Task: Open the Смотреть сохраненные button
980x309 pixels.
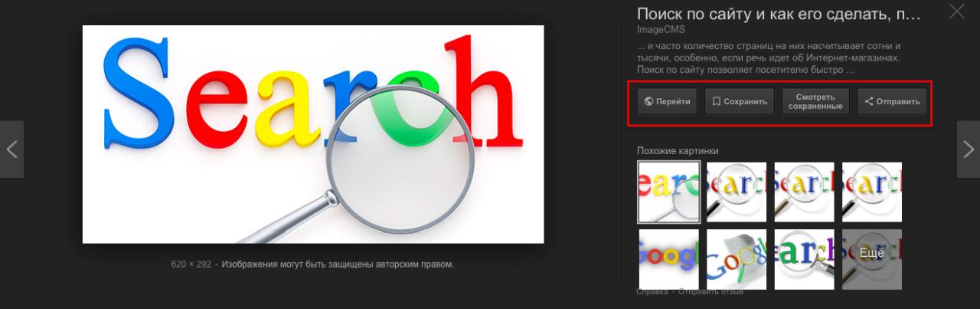Action: click(816, 101)
